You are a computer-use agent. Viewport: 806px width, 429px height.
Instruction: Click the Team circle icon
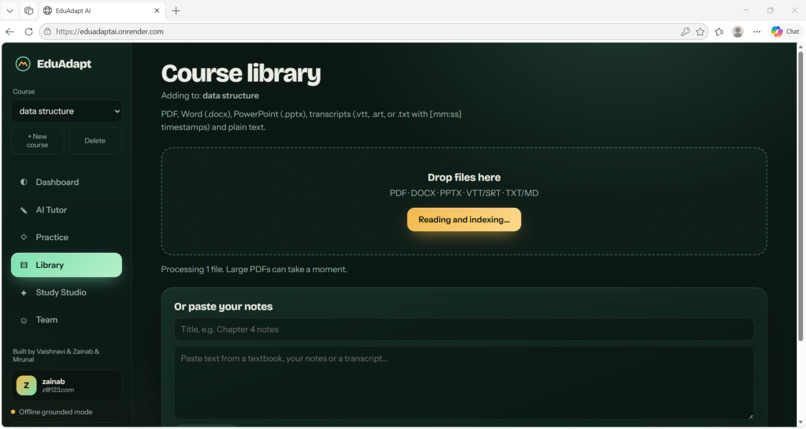pos(24,320)
